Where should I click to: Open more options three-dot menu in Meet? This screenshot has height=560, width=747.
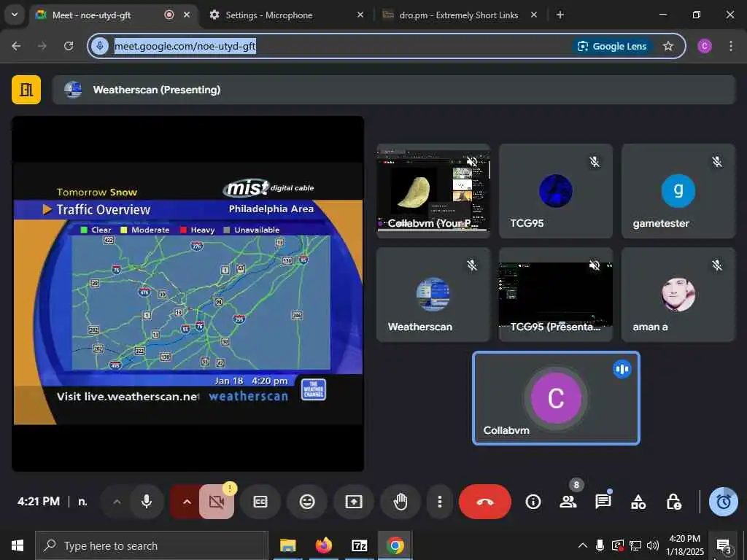pos(439,502)
